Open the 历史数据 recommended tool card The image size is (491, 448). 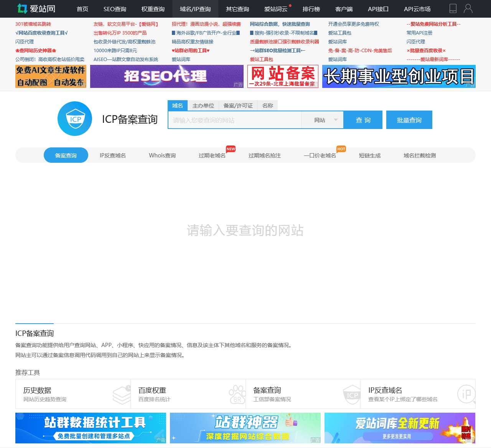pyautogui.click(x=73, y=394)
